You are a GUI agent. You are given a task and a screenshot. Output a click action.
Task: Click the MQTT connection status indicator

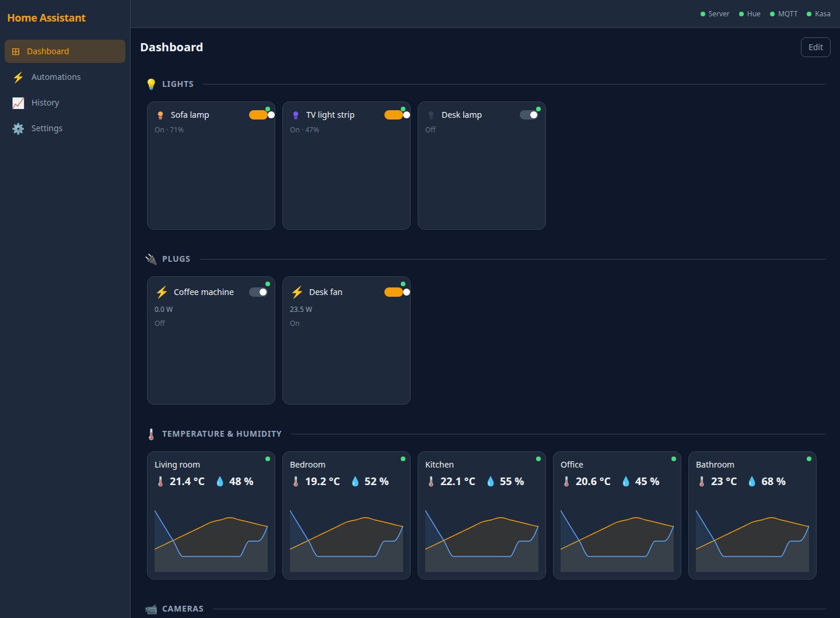(x=783, y=14)
